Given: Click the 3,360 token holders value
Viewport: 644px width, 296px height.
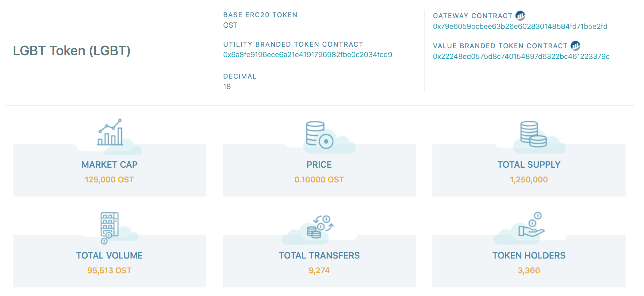Looking at the screenshot, I should (x=529, y=271).
